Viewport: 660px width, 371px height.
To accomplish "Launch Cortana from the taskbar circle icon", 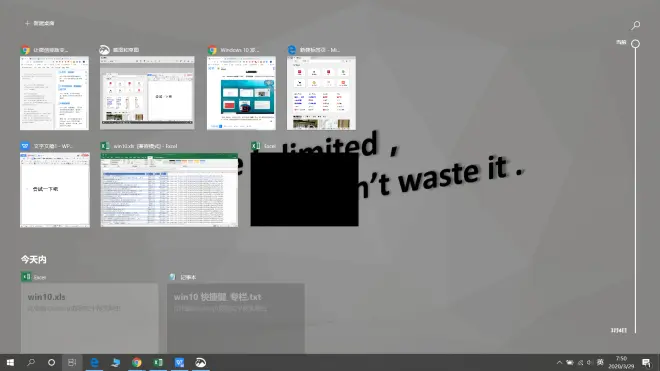I will pos(51,362).
